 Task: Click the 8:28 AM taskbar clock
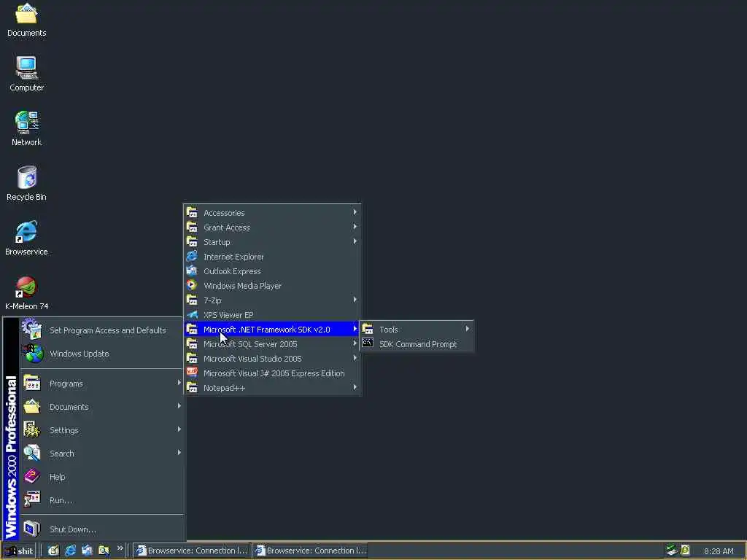[x=719, y=551]
